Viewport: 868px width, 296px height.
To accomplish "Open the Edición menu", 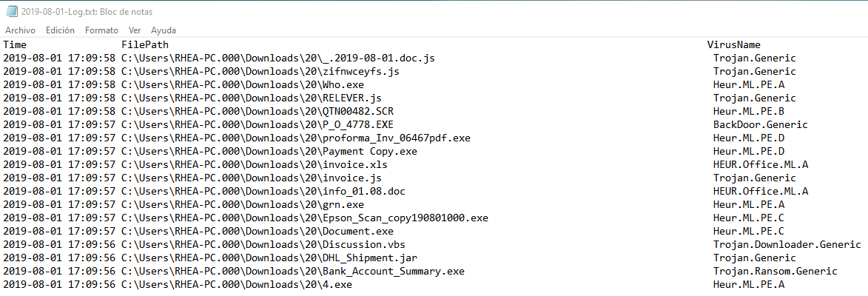I will point(60,30).
